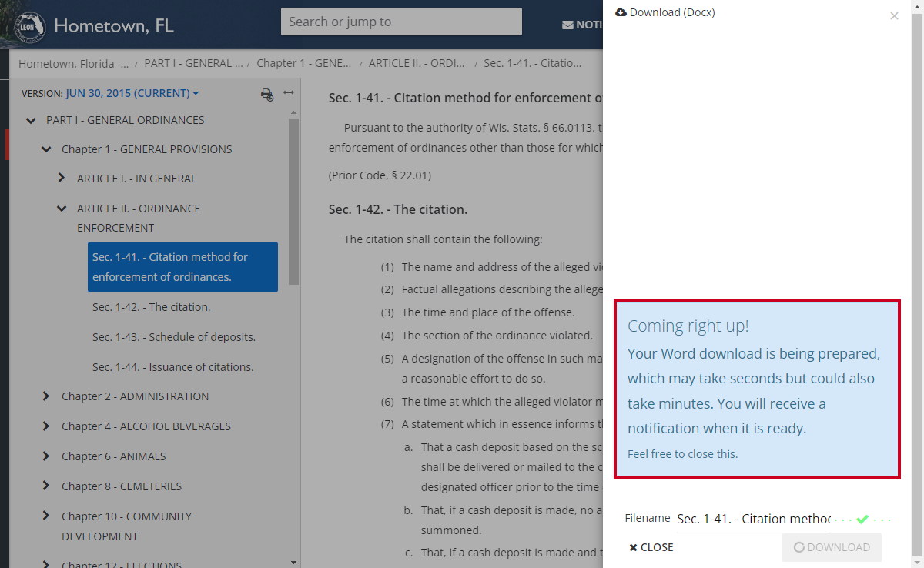The image size is (924, 568).
Task: Expand Chapter 10 - COMMUNITY DEVELOPMENT chevron
Action: pyautogui.click(x=46, y=516)
